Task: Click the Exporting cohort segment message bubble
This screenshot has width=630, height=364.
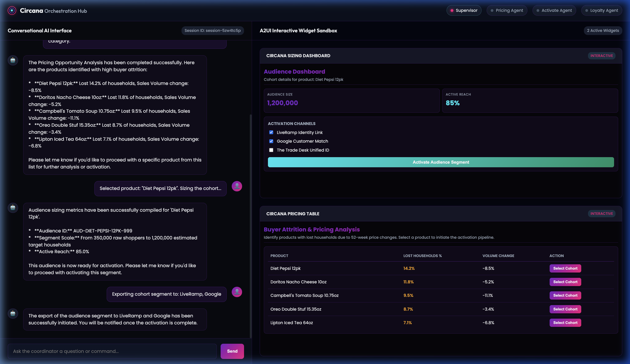Action: (167, 294)
